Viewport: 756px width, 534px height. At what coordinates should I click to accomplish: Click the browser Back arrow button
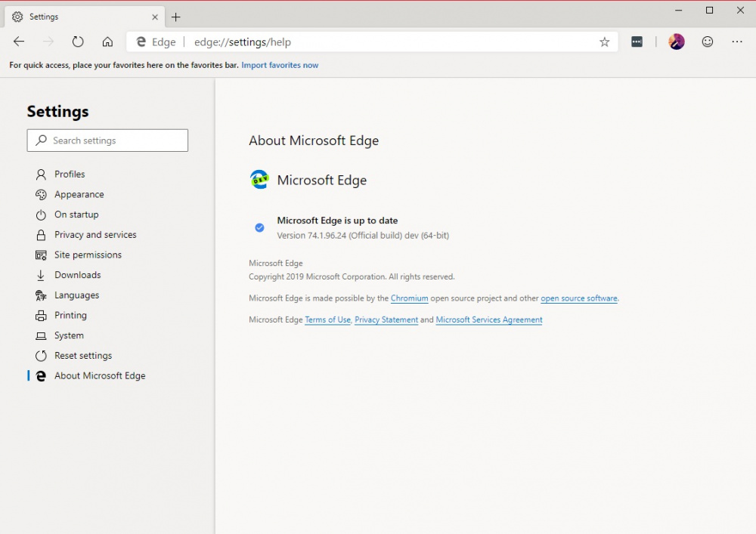(19, 42)
